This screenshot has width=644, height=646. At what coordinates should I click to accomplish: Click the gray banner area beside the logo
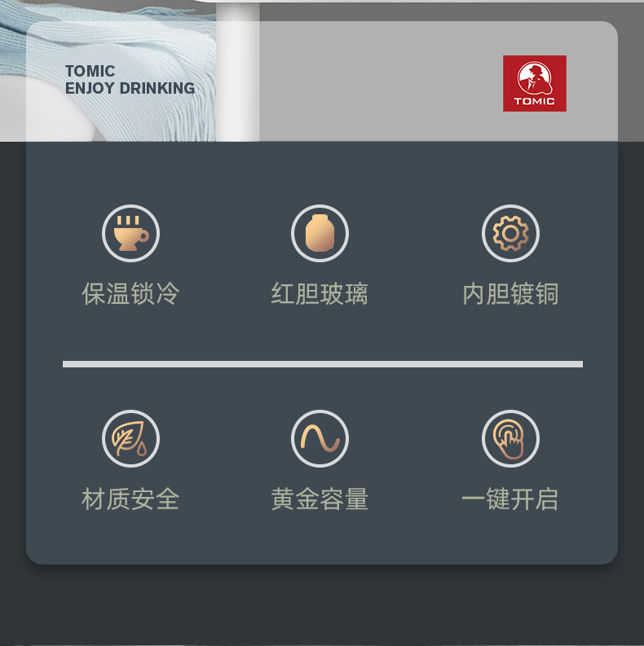[x=379, y=82]
